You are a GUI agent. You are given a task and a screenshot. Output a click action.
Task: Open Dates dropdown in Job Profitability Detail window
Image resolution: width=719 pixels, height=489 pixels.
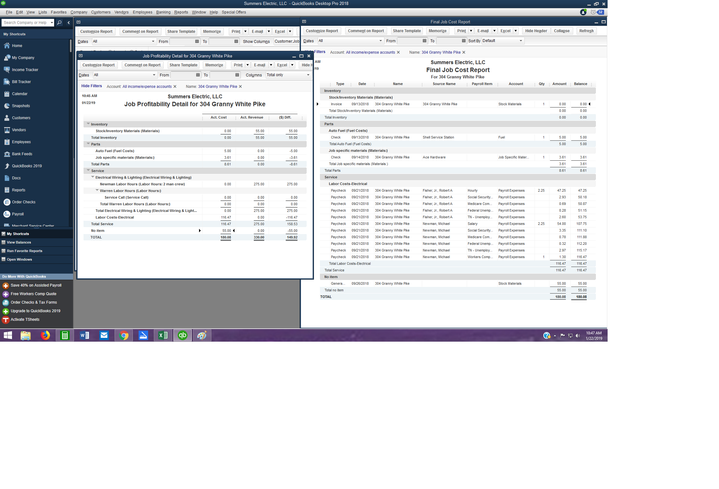(154, 75)
